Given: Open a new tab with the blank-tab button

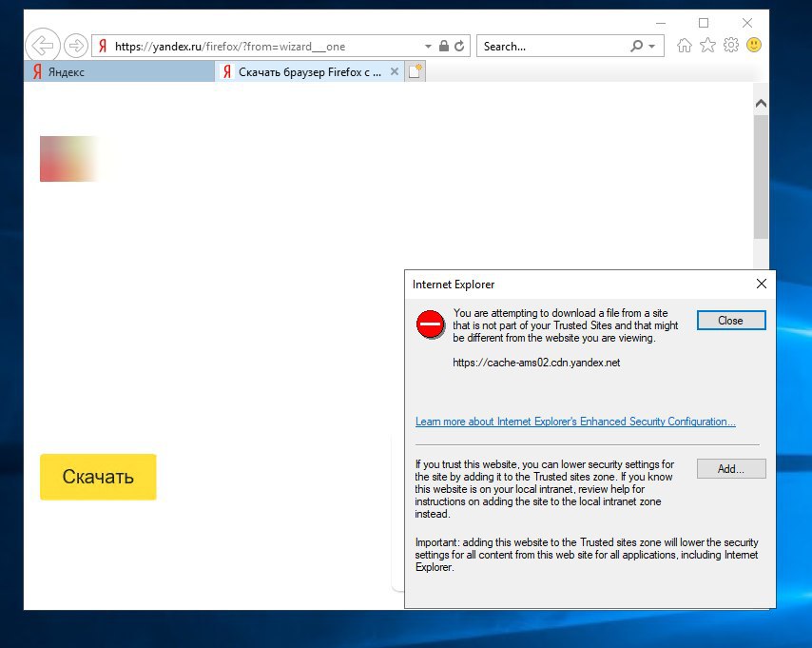Looking at the screenshot, I should tap(416, 71).
